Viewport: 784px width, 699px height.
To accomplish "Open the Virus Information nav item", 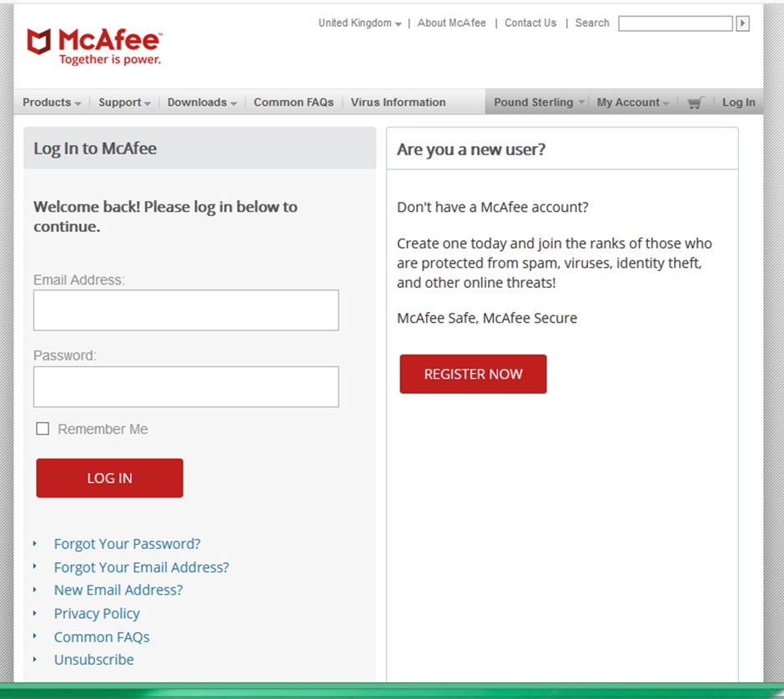I will (x=398, y=102).
